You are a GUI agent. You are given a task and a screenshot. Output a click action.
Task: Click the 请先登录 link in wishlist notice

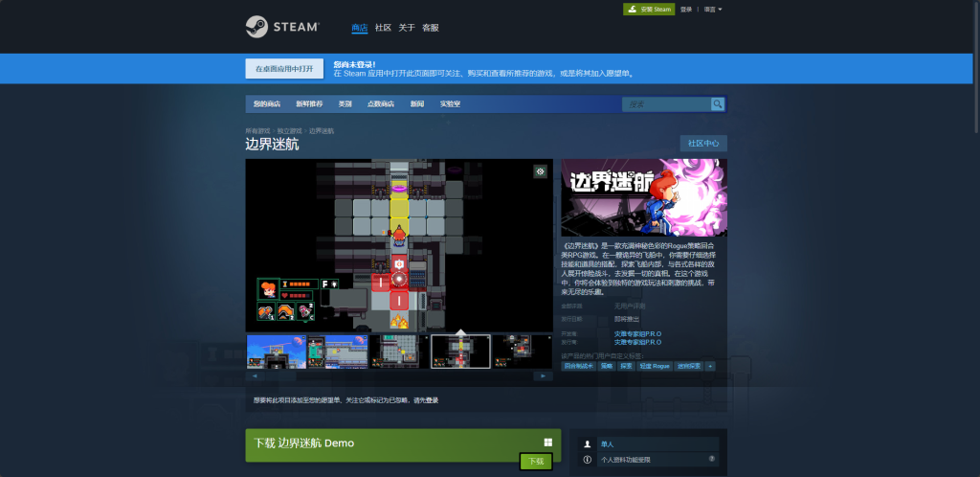pyautogui.click(x=426, y=400)
